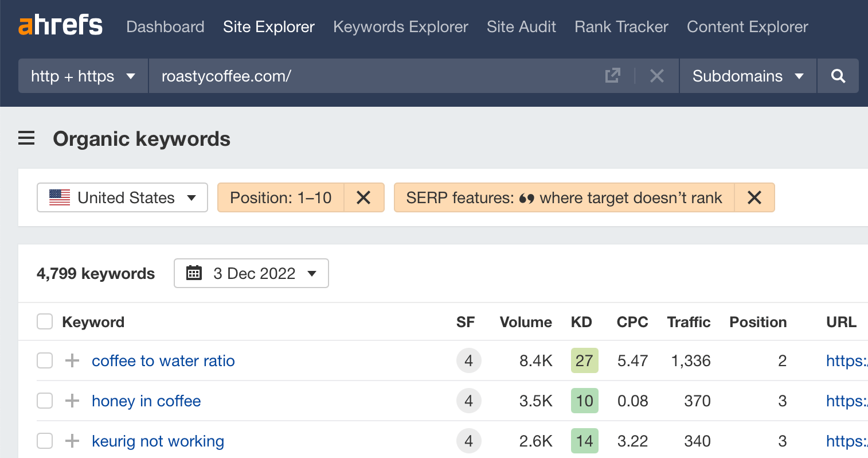Screen dimensions: 868x458
Task: Clear the roastycoffee.com URL field
Action: point(657,76)
